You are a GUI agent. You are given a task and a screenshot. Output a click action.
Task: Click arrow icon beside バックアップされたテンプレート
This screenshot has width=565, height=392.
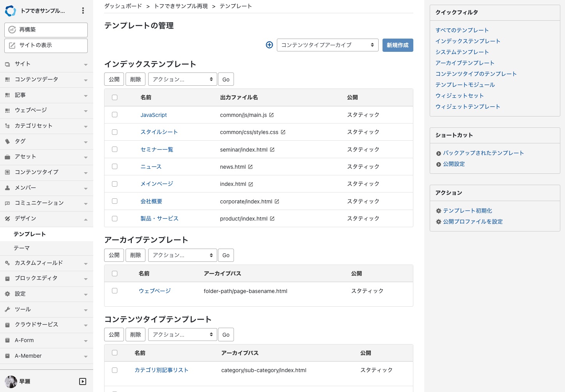[x=439, y=154]
